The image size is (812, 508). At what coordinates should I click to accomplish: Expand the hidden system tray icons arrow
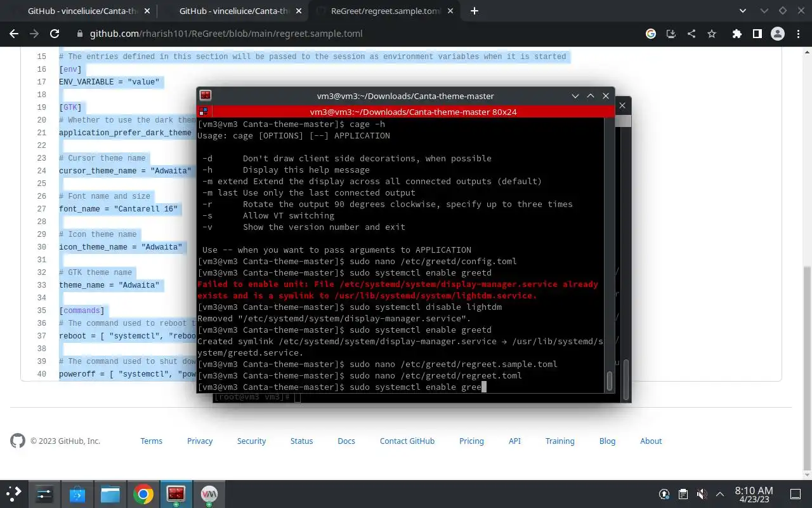720,494
